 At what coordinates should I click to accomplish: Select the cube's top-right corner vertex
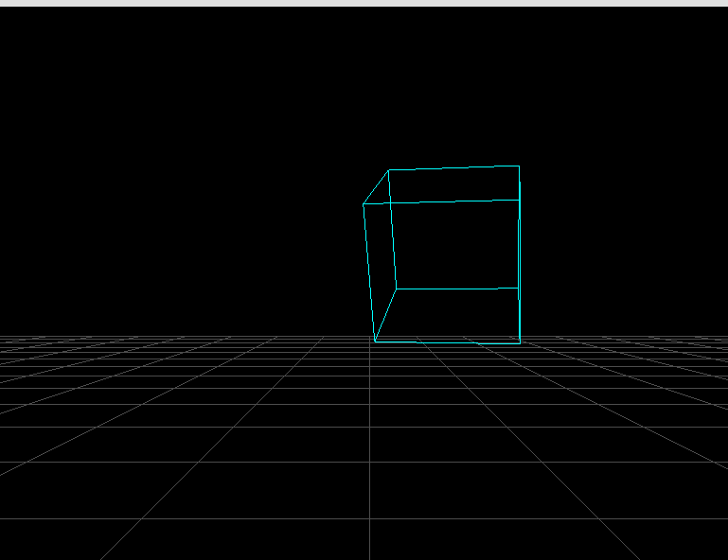(x=519, y=166)
